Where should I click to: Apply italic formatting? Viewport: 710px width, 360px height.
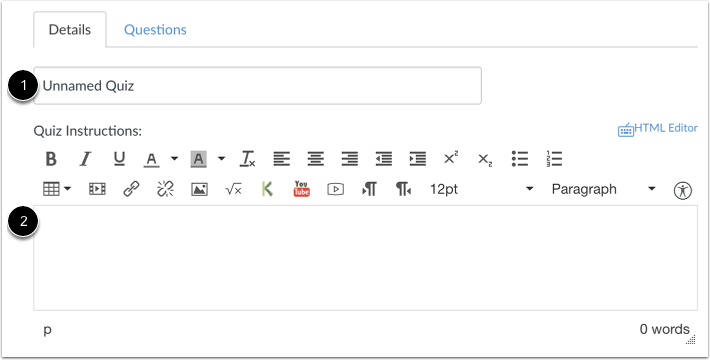[85, 159]
